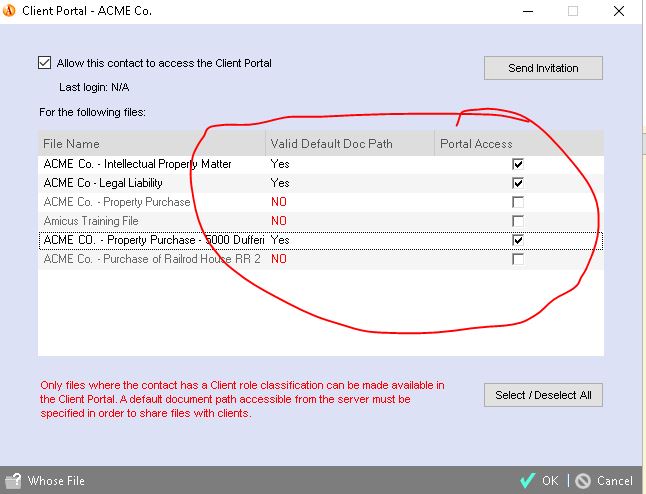Click Yes doc path for Intellectual Property Matter

[280, 164]
